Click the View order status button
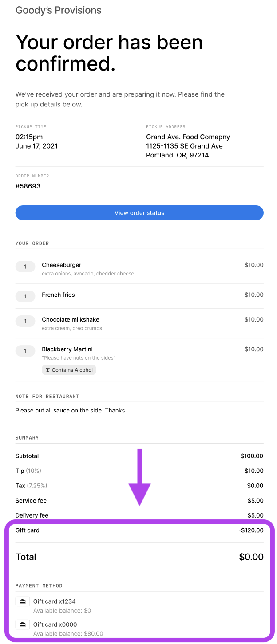 click(x=139, y=213)
